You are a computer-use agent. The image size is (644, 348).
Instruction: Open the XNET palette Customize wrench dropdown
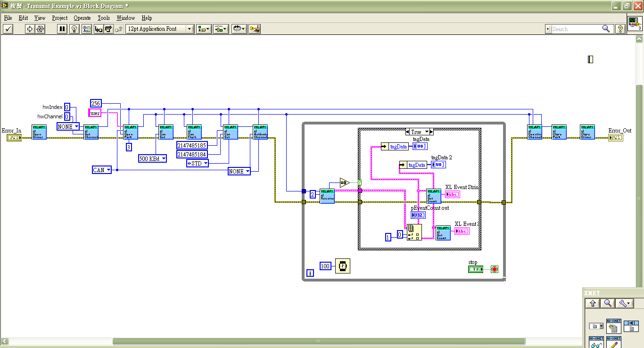(625, 304)
